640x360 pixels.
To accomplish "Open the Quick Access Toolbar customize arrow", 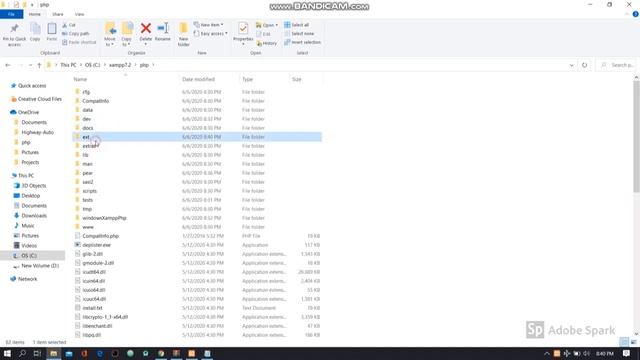I will pyautogui.click(x=32, y=5).
